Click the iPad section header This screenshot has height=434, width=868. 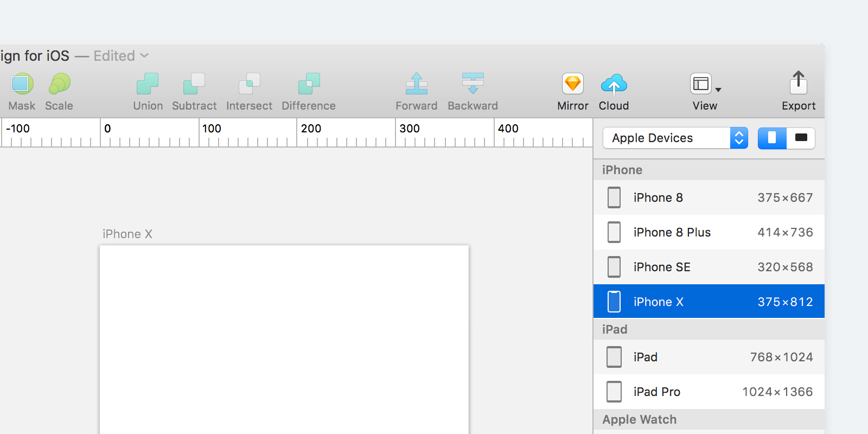709,329
